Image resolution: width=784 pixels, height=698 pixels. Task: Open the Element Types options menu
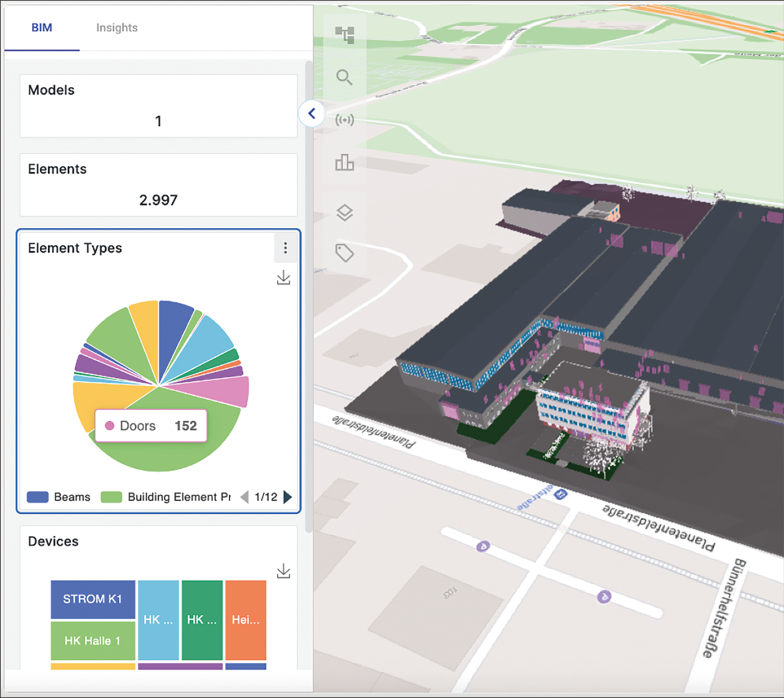pos(286,248)
